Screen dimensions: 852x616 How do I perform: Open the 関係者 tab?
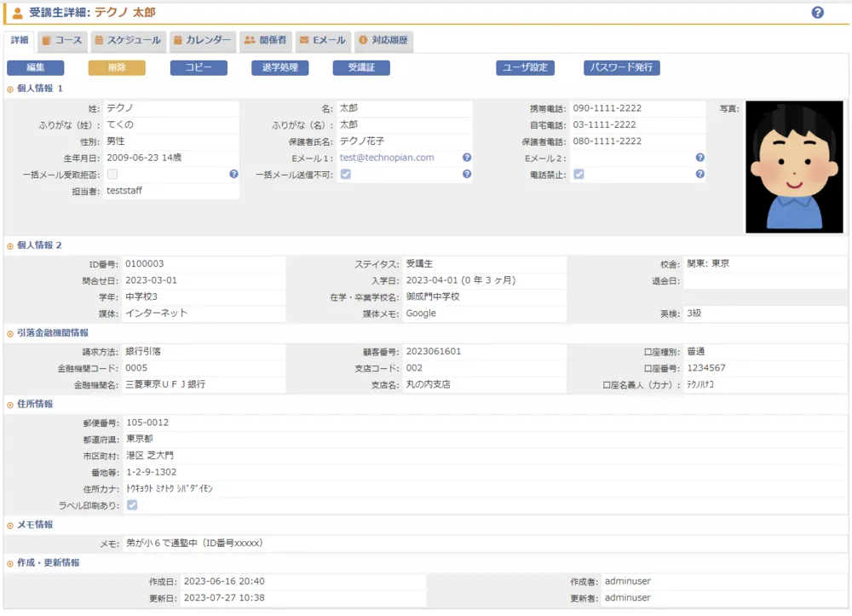265,40
